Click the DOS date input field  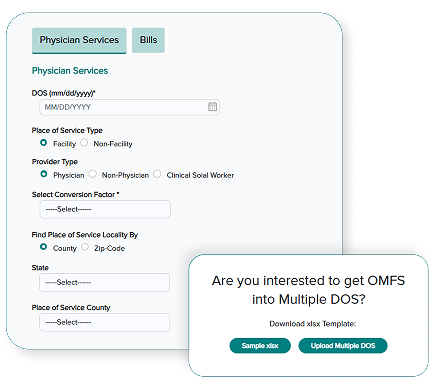click(x=129, y=107)
